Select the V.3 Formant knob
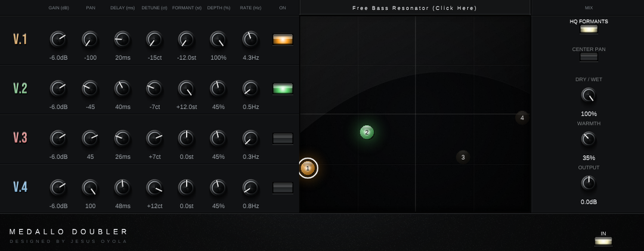644x251 pixels. (186, 138)
